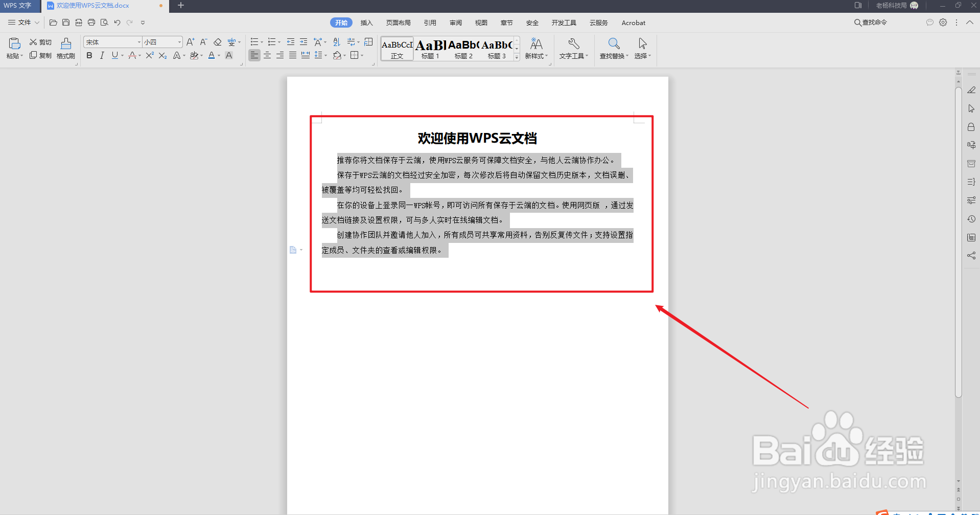Print the document via printer icon
The height and width of the screenshot is (515, 980).
point(91,23)
